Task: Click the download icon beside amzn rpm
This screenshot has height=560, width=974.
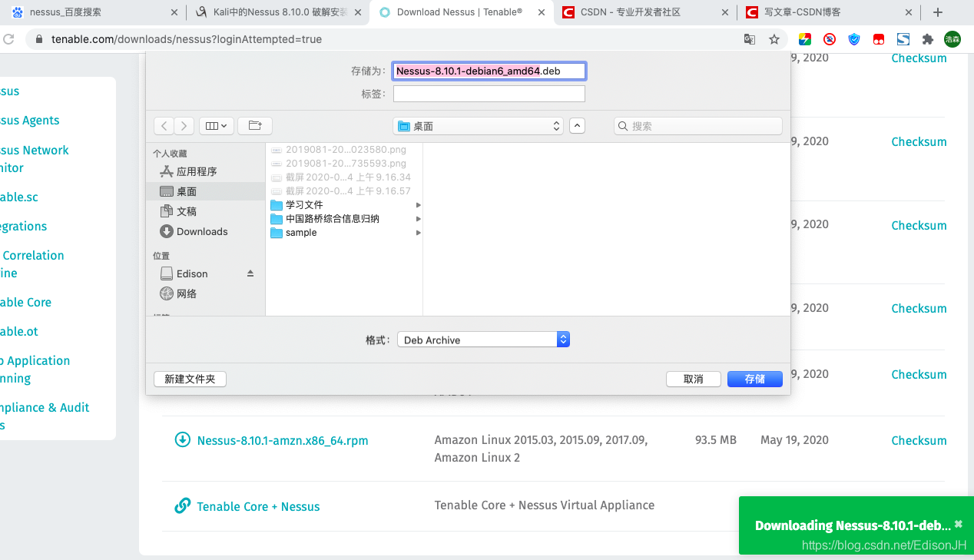Action: pyautogui.click(x=182, y=439)
